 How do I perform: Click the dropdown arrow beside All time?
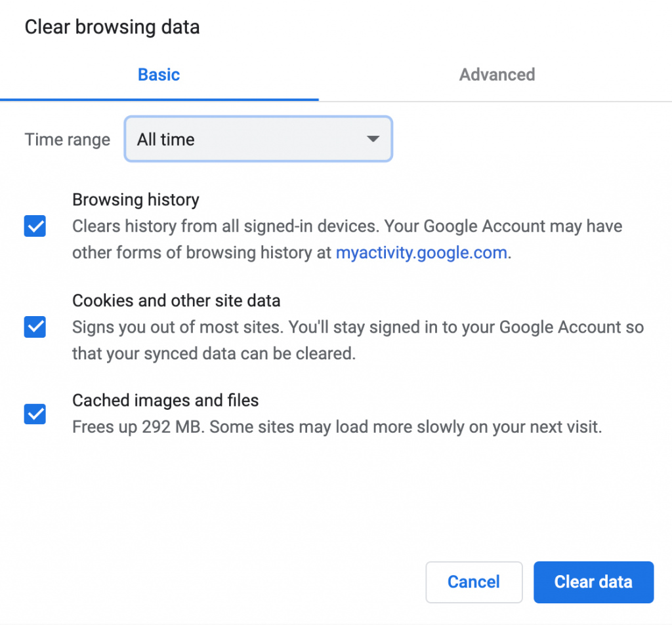click(373, 139)
